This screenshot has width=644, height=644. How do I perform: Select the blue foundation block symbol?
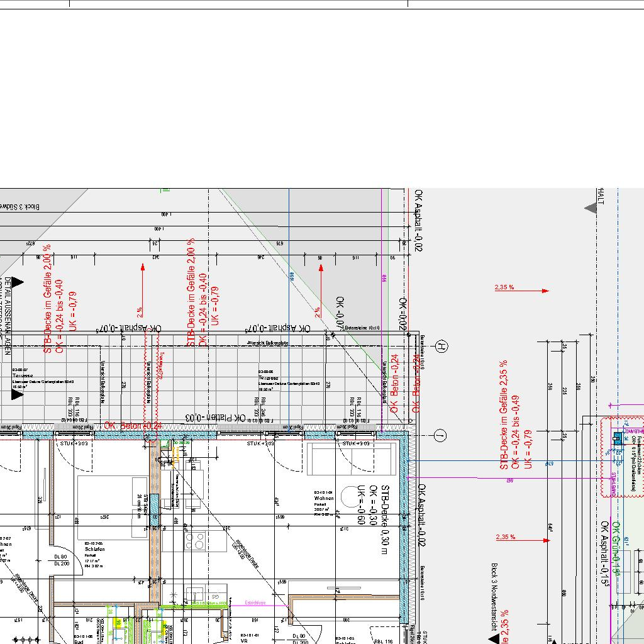pyautogui.click(x=618, y=438)
